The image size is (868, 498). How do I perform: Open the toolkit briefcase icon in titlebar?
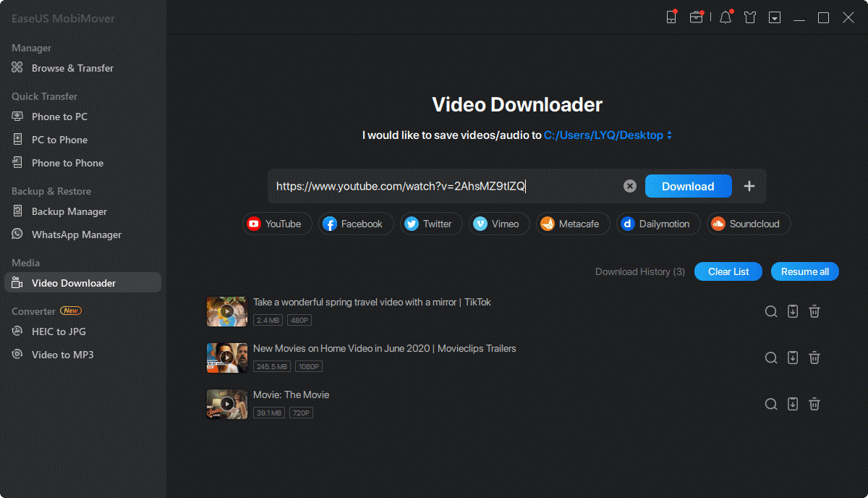point(697,17)
